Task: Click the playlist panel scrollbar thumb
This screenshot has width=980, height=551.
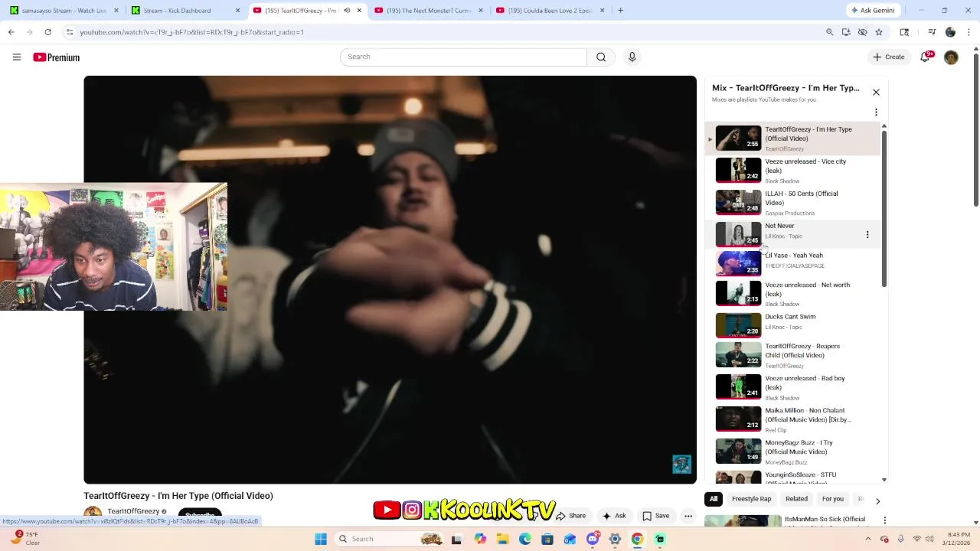Action: 884,209
